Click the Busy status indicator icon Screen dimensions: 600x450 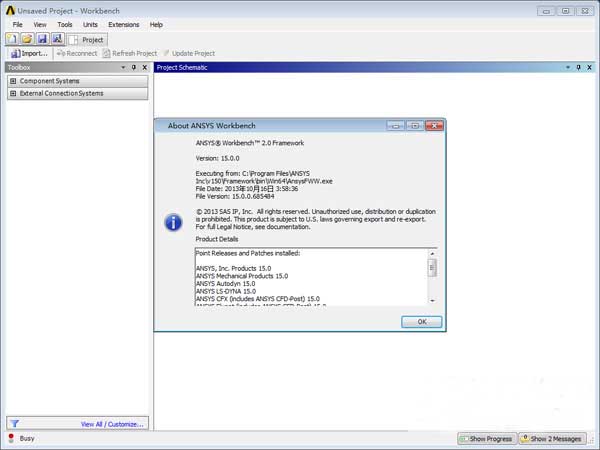(x=11, y=438)
